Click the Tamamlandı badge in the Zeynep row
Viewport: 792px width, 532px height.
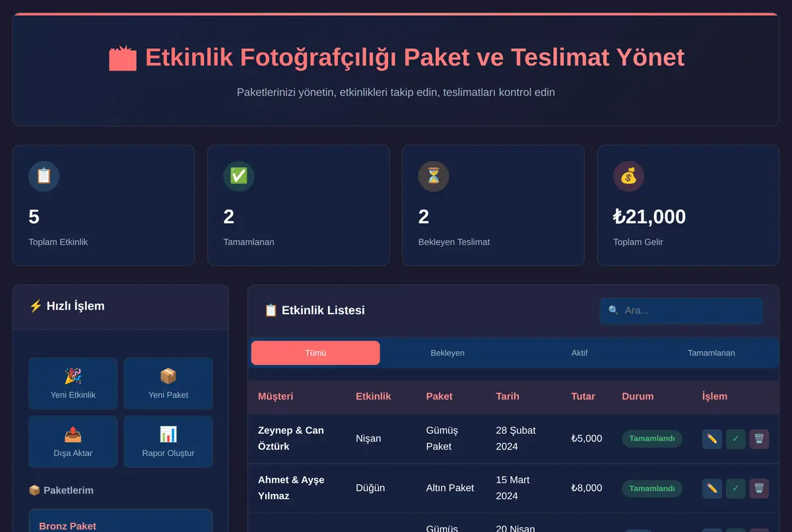(x=652, y=439)
